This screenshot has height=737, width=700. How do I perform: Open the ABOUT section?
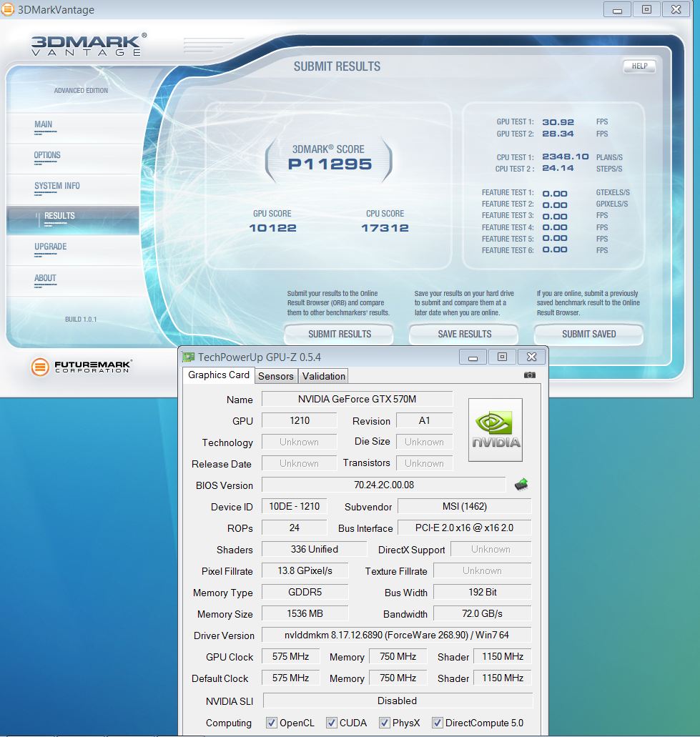point(45,278)
